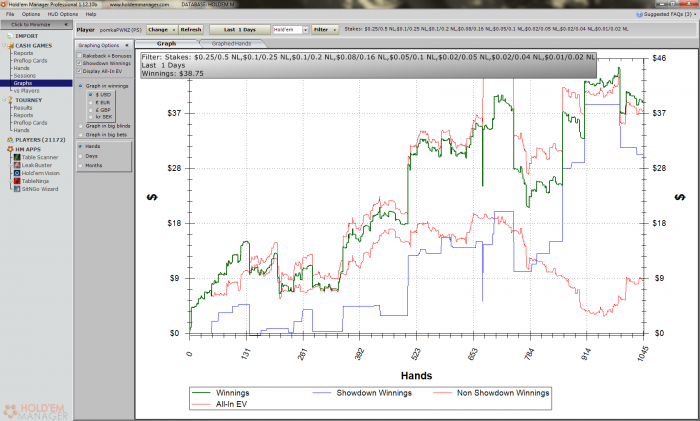Open Suggested FAQs dropdown arrow
The height and width of the screenshot is (421, 700).
point(695,15)
